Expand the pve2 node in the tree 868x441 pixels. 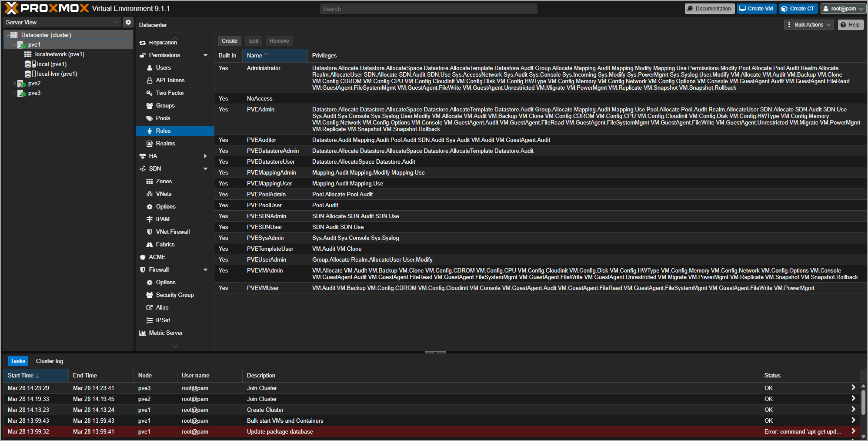coord(14,84)
